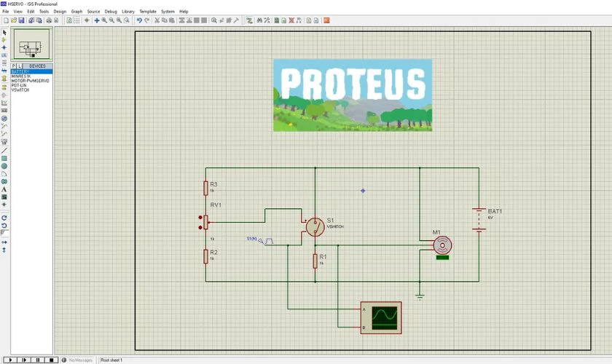Viewport: 612px width, 364px height.
Task: Click RV1 potentiometer upper adjust dot
Action: (200, 217)
